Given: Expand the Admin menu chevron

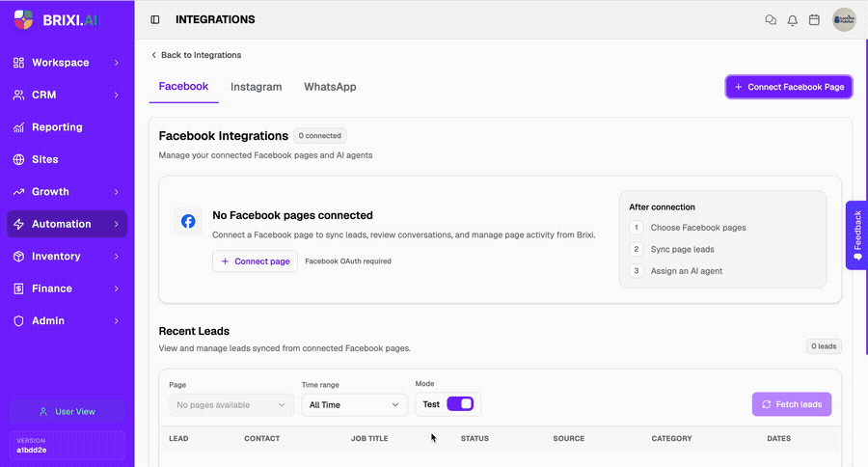Looking at the screenshot, I should pyautogui.click(x=117, y=320).
